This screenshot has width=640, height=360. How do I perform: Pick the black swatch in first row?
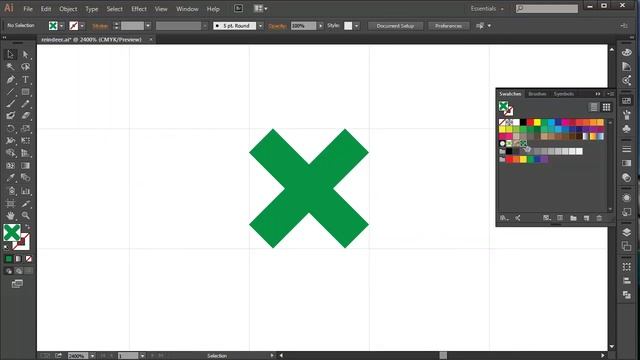click(523, 122)
